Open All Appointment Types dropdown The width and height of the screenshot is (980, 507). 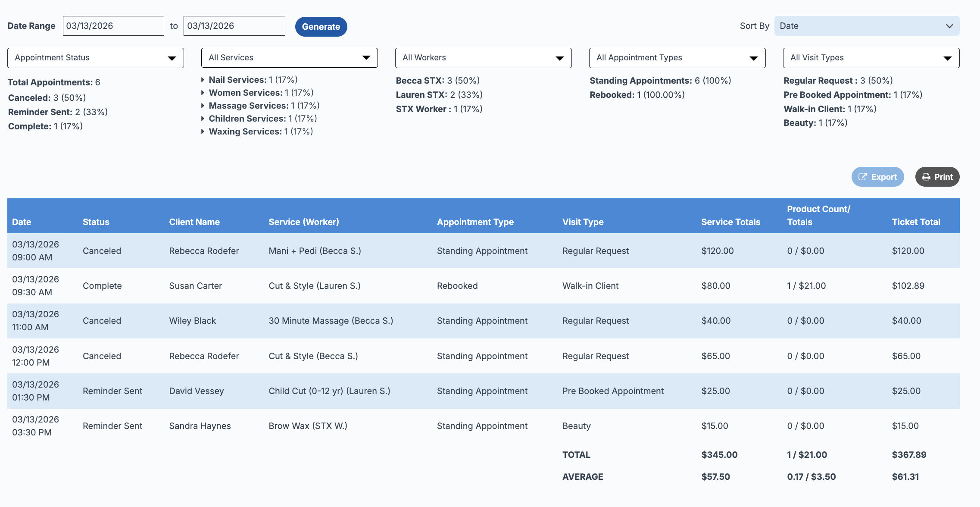coord(677,58)
